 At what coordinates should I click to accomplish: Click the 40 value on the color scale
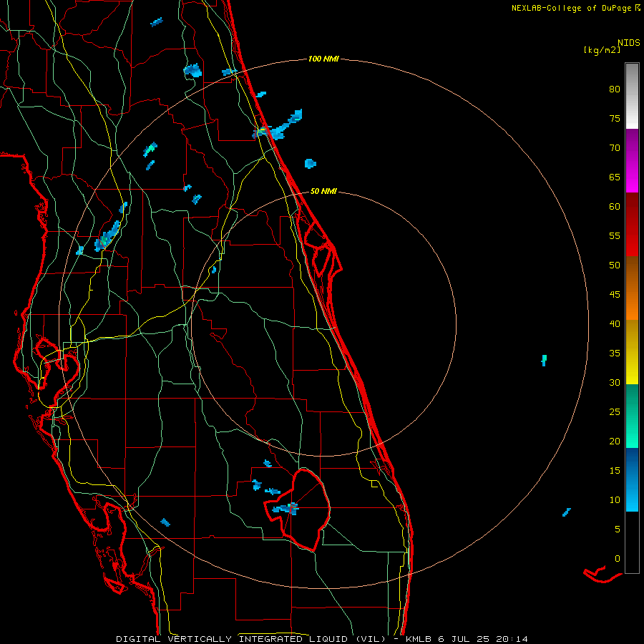coord(615,323)
